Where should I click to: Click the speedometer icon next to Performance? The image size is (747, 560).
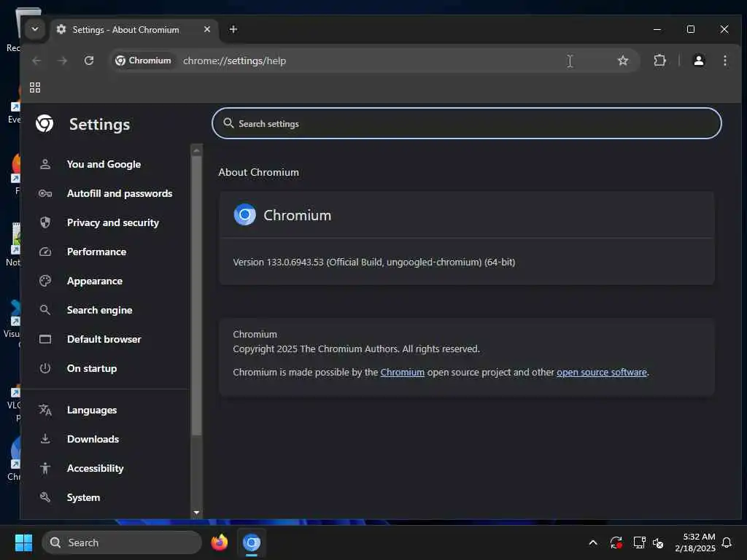point(45,252)
